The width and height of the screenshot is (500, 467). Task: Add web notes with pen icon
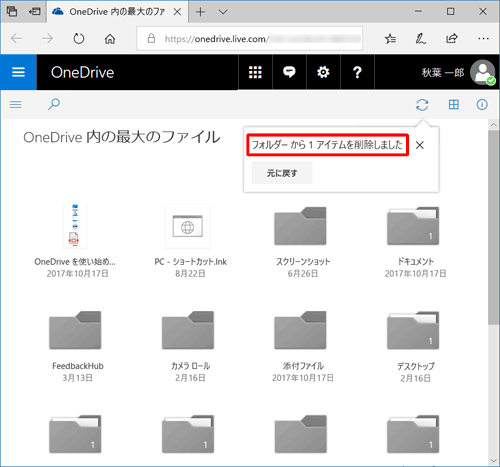[x=420, y=39]
